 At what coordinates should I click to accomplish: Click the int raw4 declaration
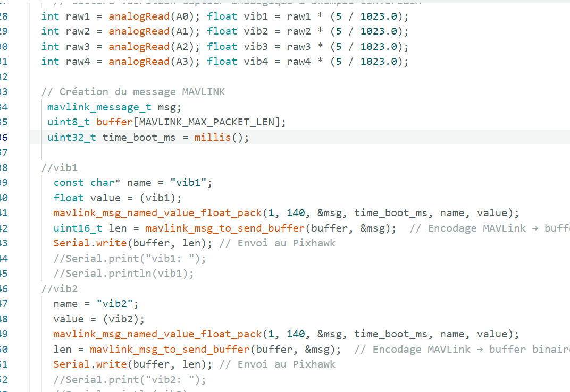pyautogui.click(x=65, y=62)
